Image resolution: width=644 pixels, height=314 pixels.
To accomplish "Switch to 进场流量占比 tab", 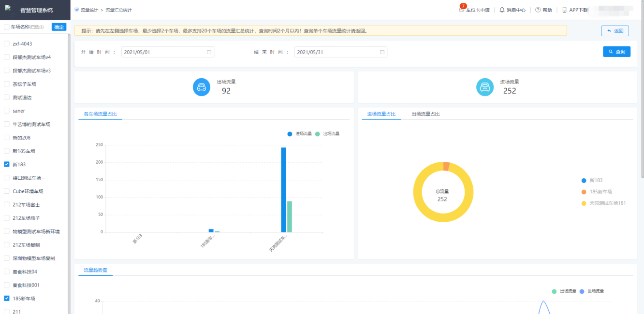I will (x=381, y=114).
